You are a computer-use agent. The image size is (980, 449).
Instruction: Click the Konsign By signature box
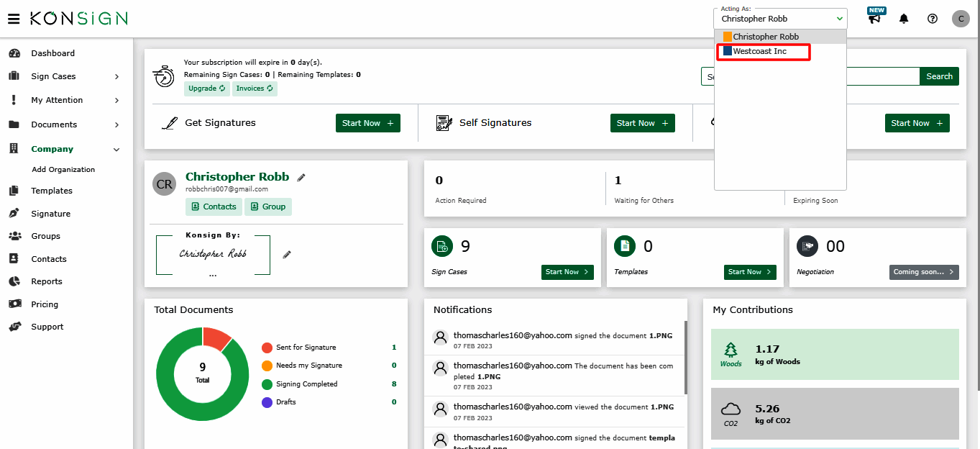click(213, 254)
